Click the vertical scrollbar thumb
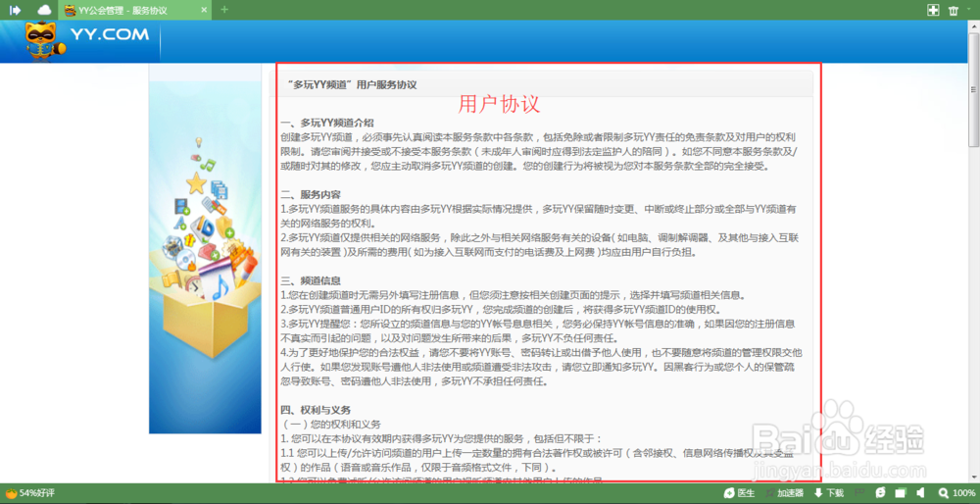This screenshot has height=504, width=980. click(x=974, y=88)
